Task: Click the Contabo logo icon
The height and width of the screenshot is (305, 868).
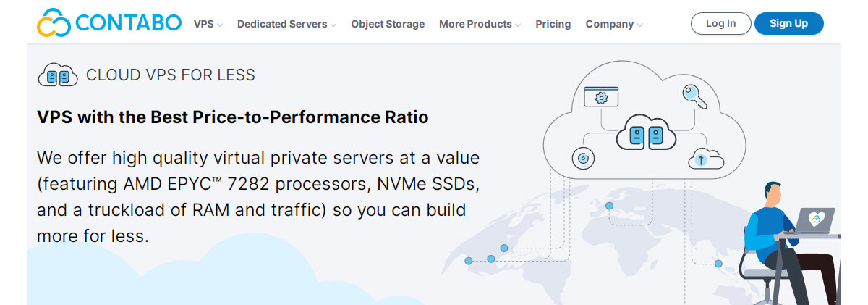Action: (x=54, y=22)
